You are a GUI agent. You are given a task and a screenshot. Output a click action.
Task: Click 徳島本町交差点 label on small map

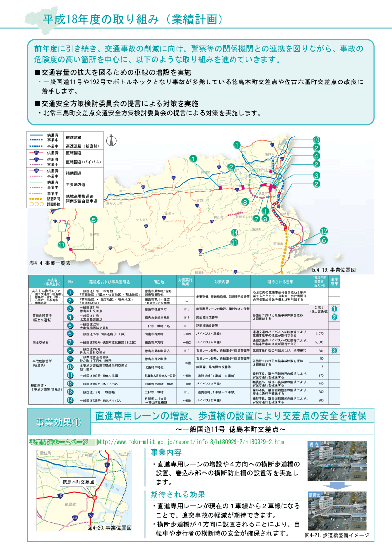click(x=78, y=482)
